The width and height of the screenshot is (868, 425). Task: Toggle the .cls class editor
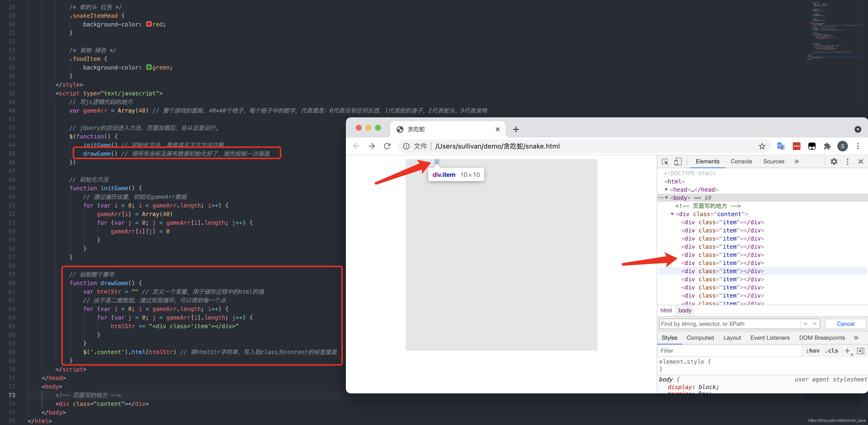tap(831, 351)
